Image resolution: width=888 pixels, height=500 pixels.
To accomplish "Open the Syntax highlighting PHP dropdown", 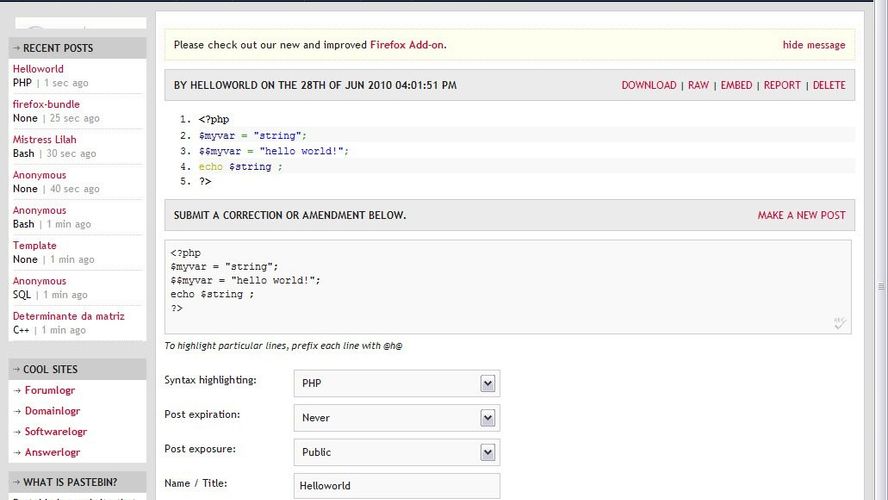I will [x=396, y=383].
